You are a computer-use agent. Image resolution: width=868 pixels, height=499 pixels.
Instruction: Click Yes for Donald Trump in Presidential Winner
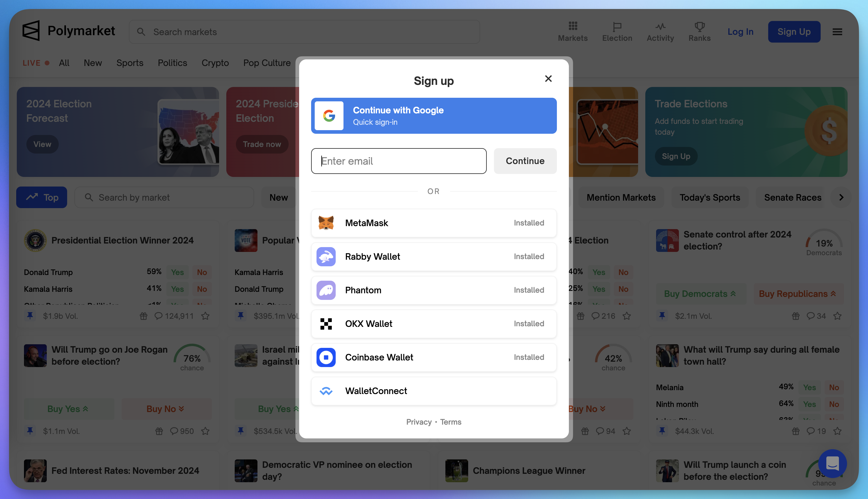177,272
